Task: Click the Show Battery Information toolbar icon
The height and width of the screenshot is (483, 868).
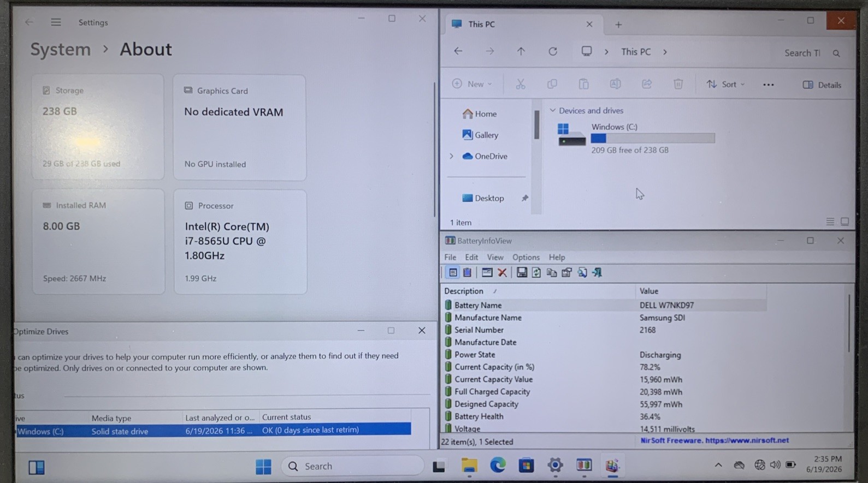Action: coord(453,272)
